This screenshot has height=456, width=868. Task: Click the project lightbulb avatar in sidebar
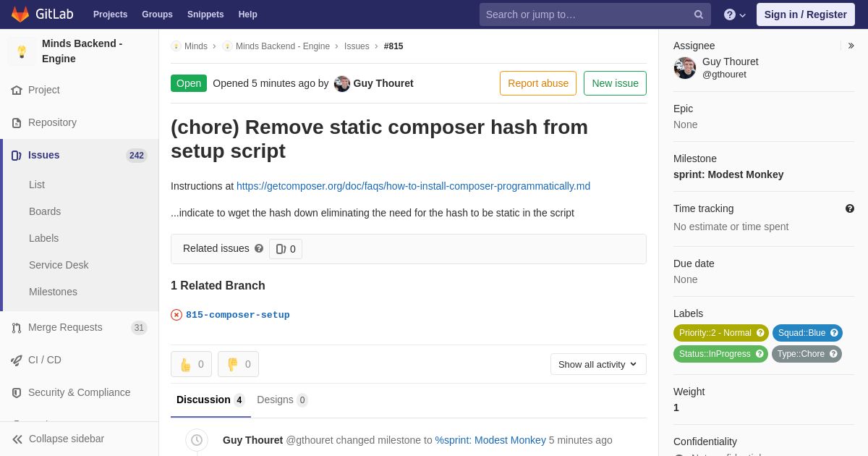22,51
